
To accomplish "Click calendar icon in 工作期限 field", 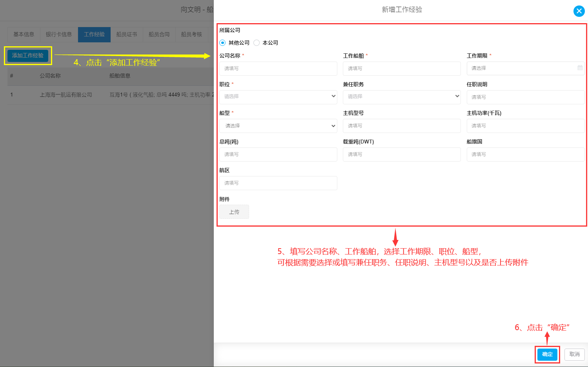I will [x=580, y=68].
